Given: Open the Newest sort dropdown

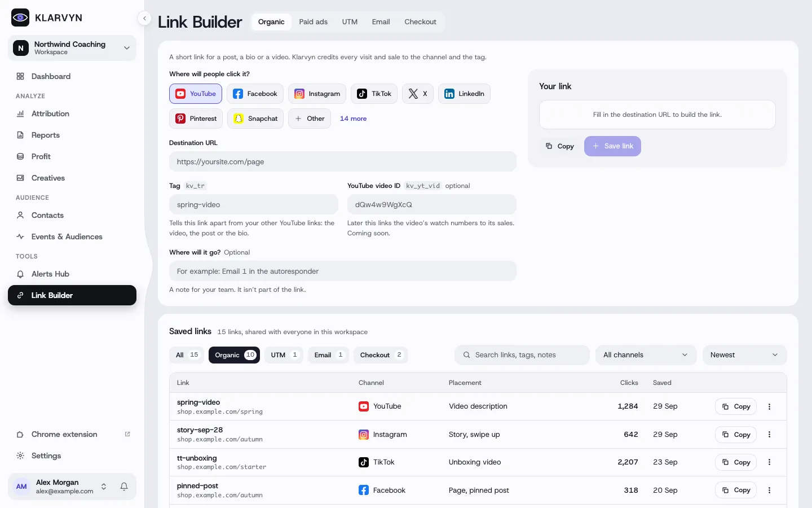Looking at the screenshot, I should tap(744, 355).
